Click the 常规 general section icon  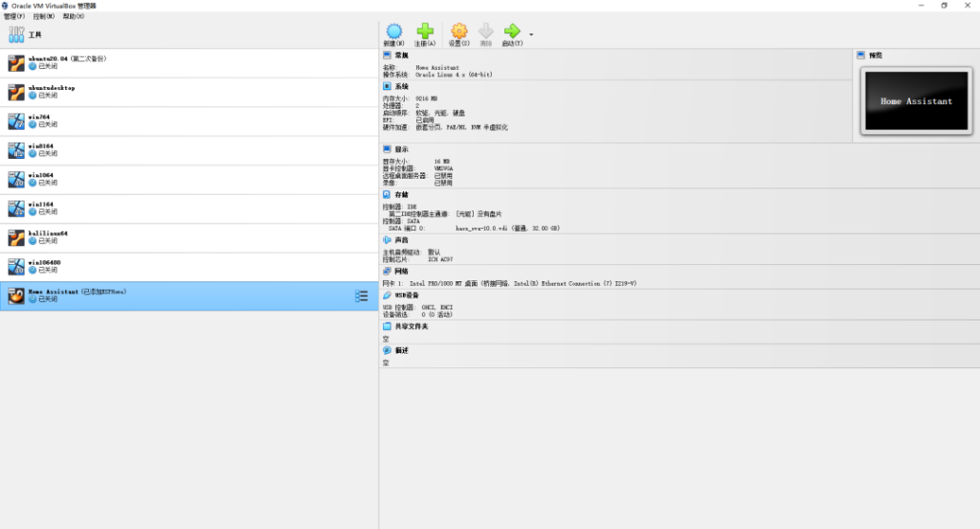click(x=387, y=55)
